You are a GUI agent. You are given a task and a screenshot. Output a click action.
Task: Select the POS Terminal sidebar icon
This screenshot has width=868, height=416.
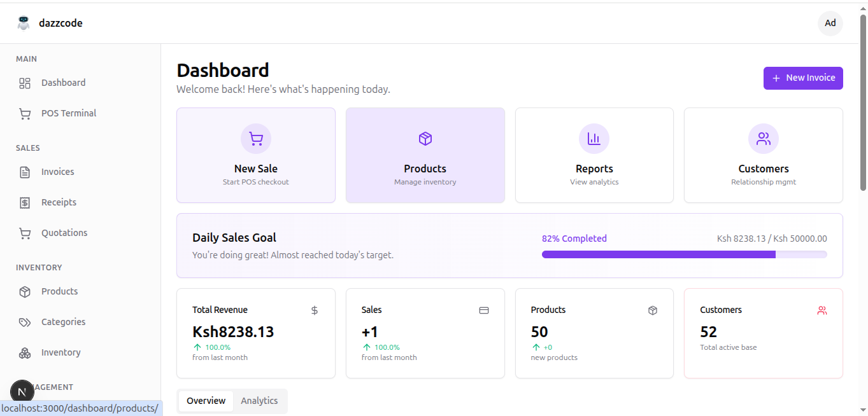pos(25,113)
